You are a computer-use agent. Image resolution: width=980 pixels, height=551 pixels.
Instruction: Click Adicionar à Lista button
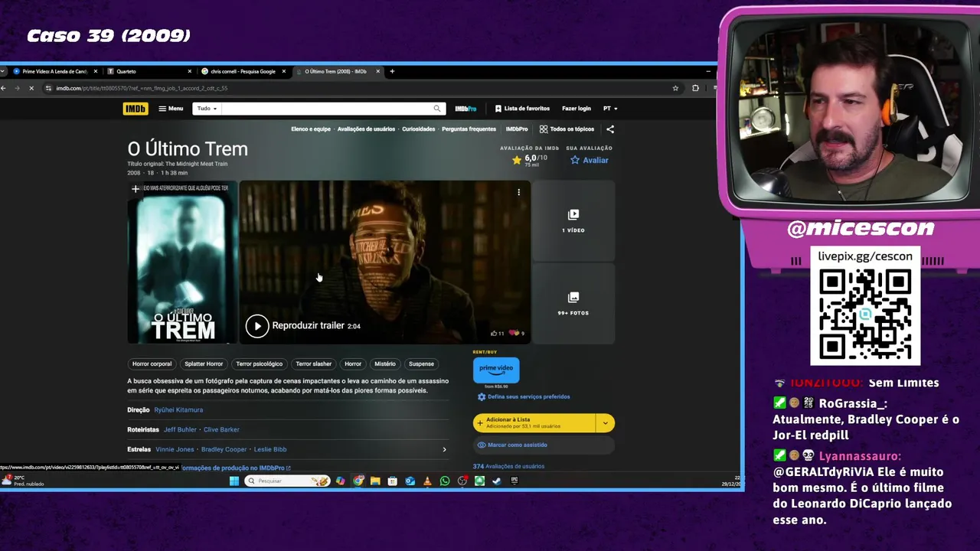[x=534, y=423]
